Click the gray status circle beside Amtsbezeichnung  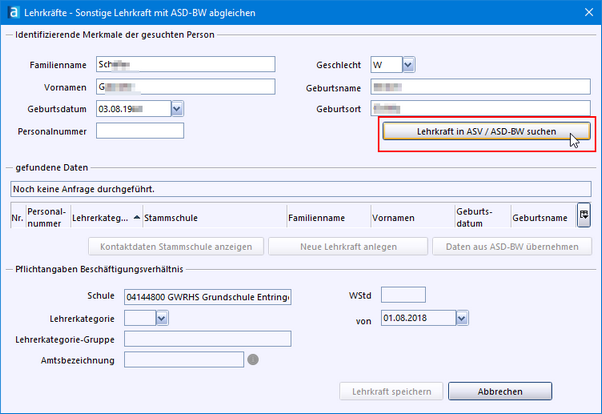253,360
